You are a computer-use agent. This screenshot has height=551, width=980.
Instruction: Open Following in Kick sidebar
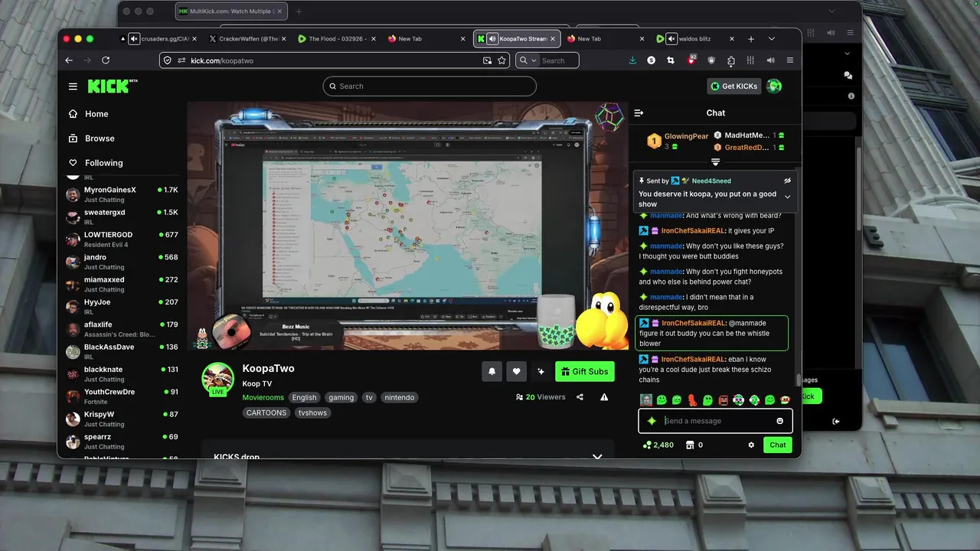pos(96,163)
